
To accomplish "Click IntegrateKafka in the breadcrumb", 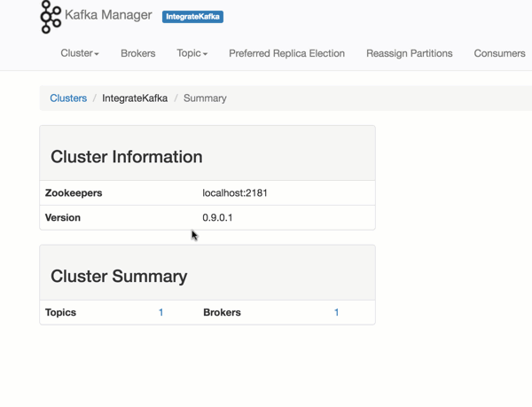I will 135,98.
